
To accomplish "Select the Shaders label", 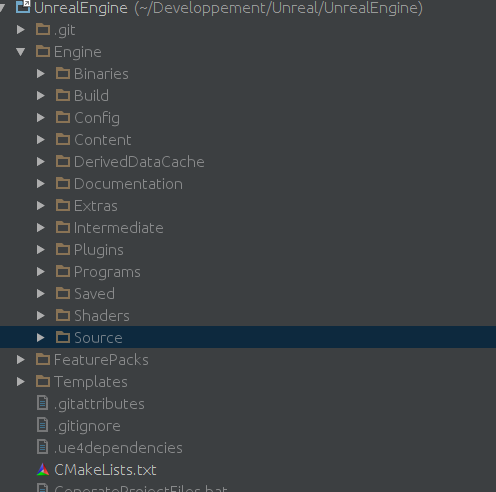I will click(102, 316).
